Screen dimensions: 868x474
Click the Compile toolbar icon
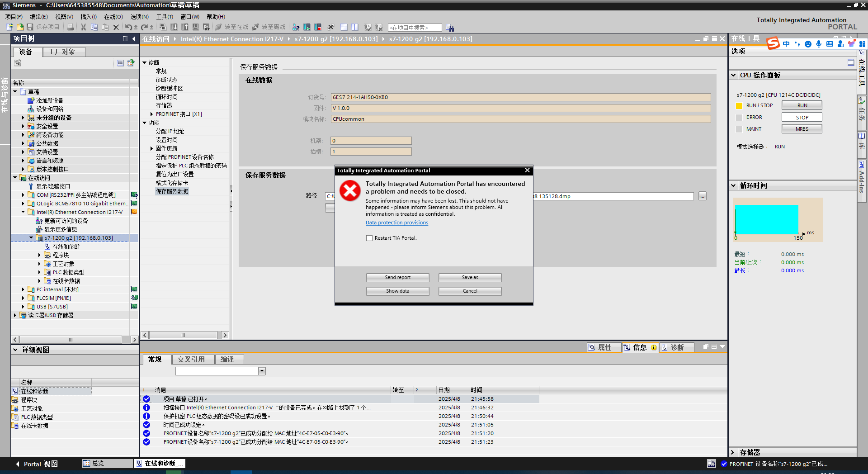coord(163,27)
